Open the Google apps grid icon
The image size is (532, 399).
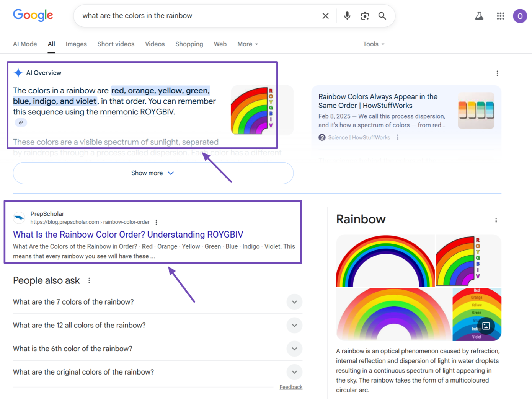click(x=500, y=16)
